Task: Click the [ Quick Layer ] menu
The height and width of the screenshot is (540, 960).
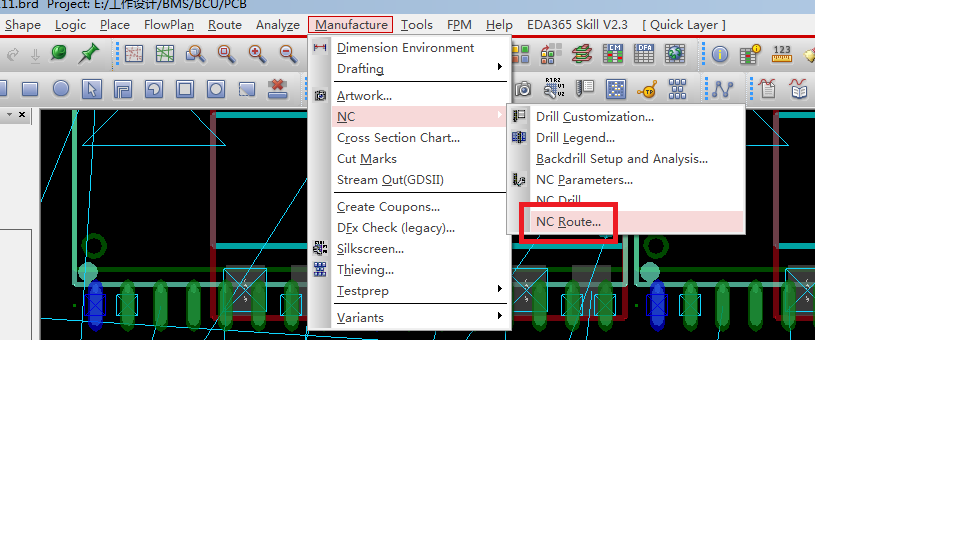Action: tap(684, 25)
